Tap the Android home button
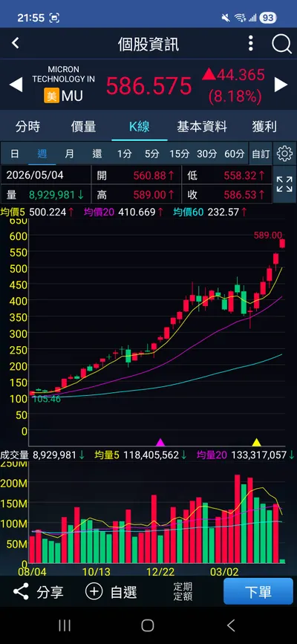 pyautogui.click(x=148, y=625)
